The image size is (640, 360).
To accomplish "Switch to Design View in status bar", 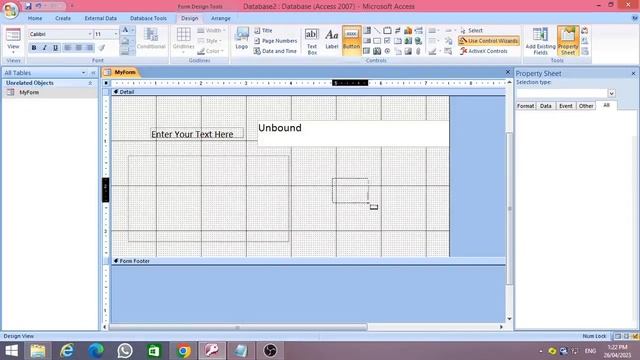I will [x=635, y=336].
